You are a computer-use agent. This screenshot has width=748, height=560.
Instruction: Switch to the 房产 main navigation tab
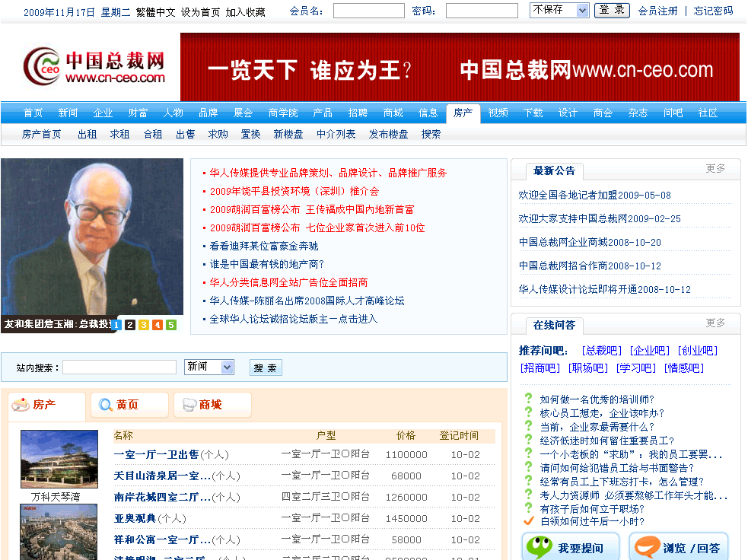(x=463, y=113)
